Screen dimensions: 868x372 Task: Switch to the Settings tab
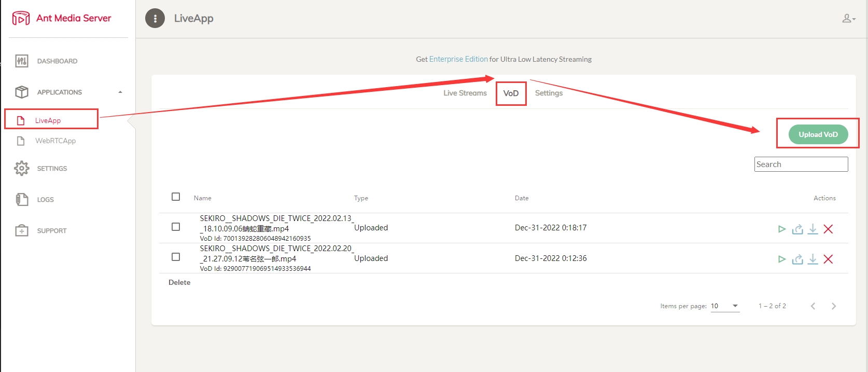click(549, 93)
